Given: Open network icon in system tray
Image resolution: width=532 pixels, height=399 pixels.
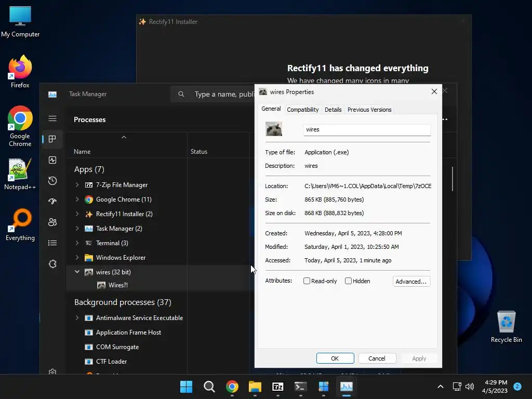Looking at the screenshot, I should click(457, 387).
